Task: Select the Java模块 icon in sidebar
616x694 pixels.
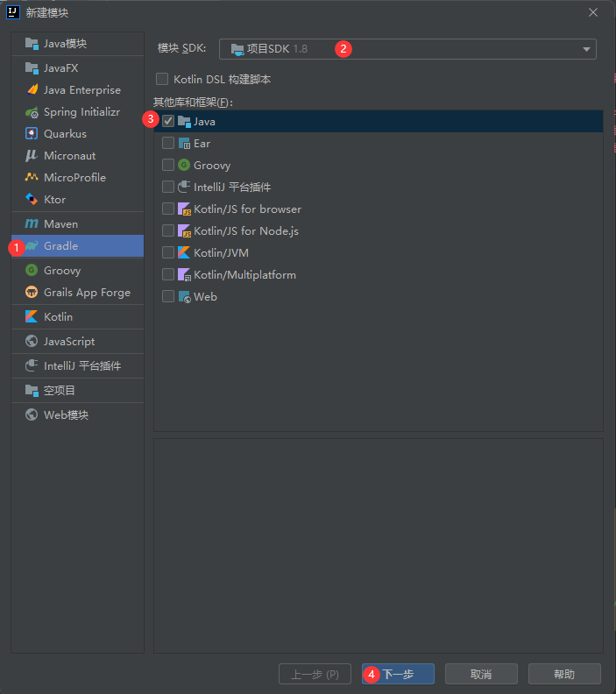Action: pos(32,44)
